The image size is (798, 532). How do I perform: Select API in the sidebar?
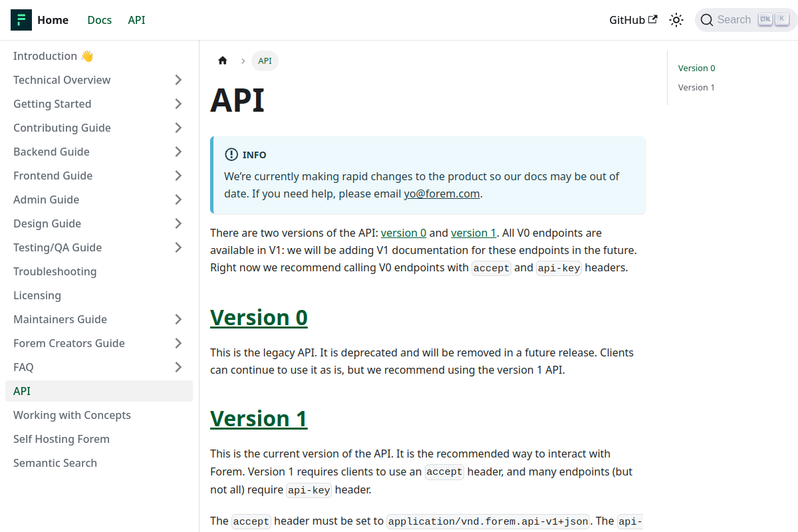[x=99, y=391]
